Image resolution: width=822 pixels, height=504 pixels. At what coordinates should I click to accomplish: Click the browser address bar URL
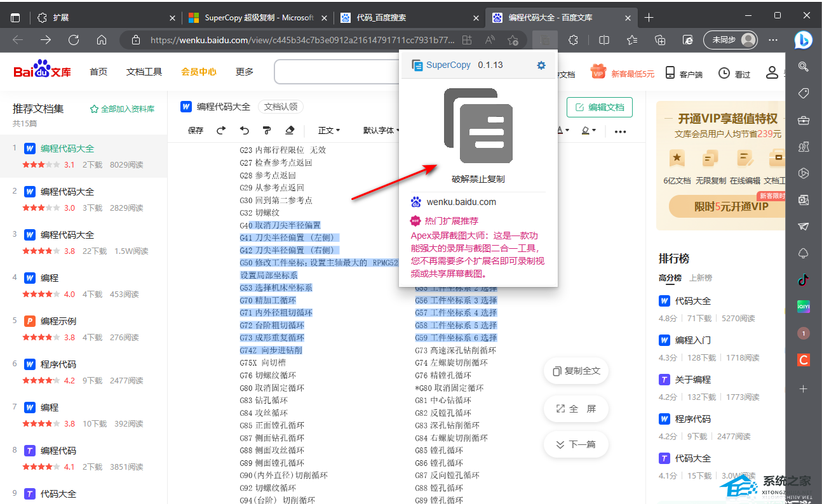point(302,40)
